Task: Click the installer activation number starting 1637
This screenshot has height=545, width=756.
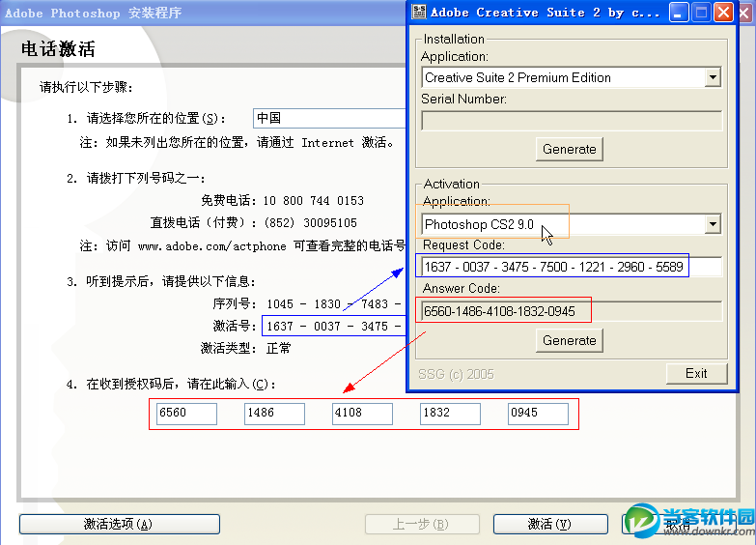Action: 334,327
